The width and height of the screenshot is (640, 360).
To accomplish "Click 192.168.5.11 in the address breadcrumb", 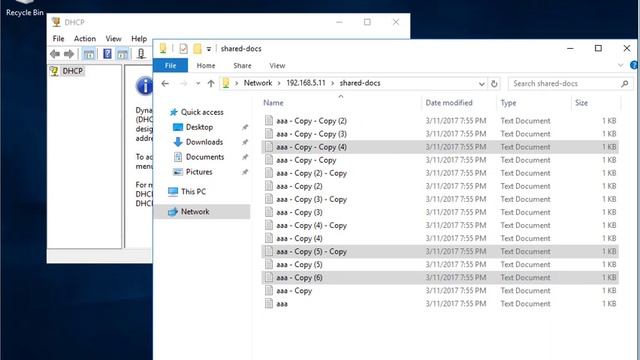I will coord(306,83).
